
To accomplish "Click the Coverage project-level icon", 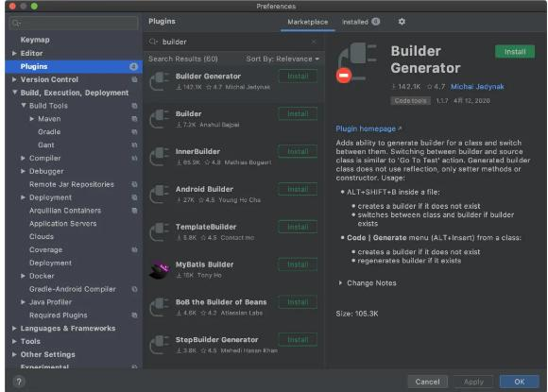I will click(x=134, y=249).
